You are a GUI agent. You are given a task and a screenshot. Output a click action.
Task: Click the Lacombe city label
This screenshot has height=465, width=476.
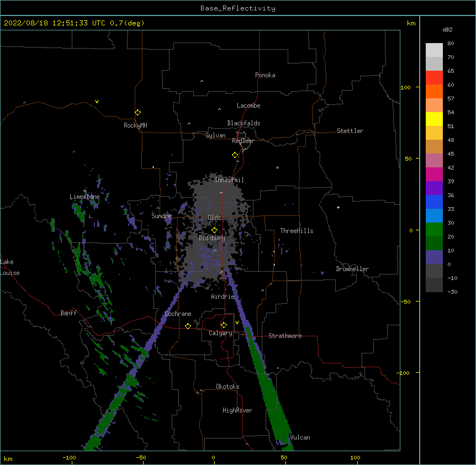coord(248,105)
